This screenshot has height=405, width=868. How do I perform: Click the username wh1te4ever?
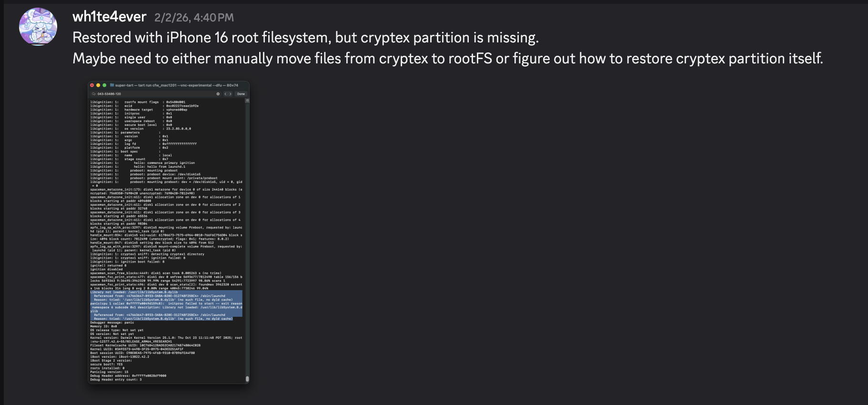pyautogui.click(x=109, y=17)
